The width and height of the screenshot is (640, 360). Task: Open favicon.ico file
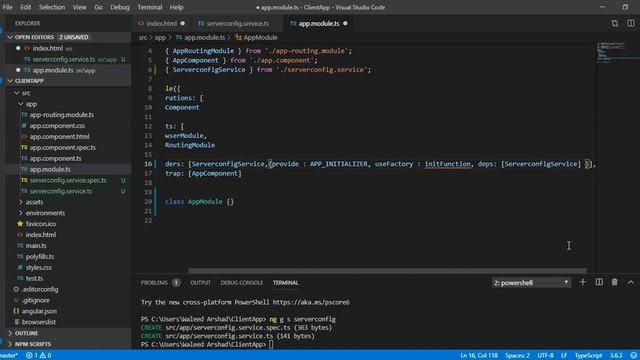tap(41, 224)
